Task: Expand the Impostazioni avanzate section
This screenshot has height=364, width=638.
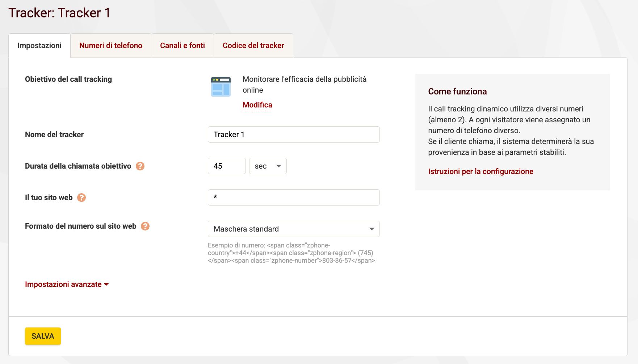Action: pos(63,284)
